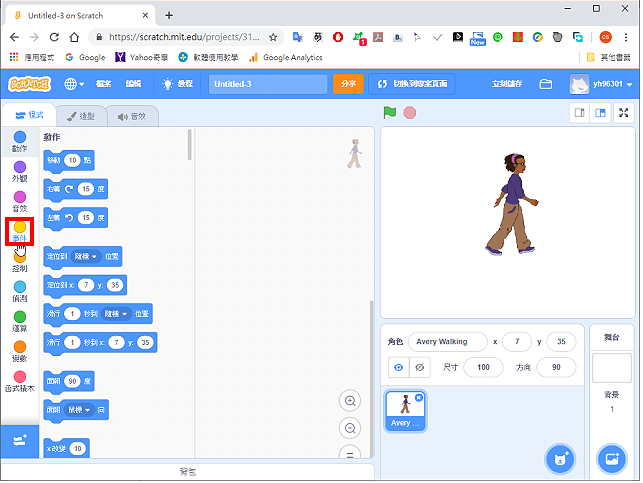Image resolution: width=643 pixels, height=483 pixels.
Task: Enter full screen stage mode
Action: pos(624,113)
